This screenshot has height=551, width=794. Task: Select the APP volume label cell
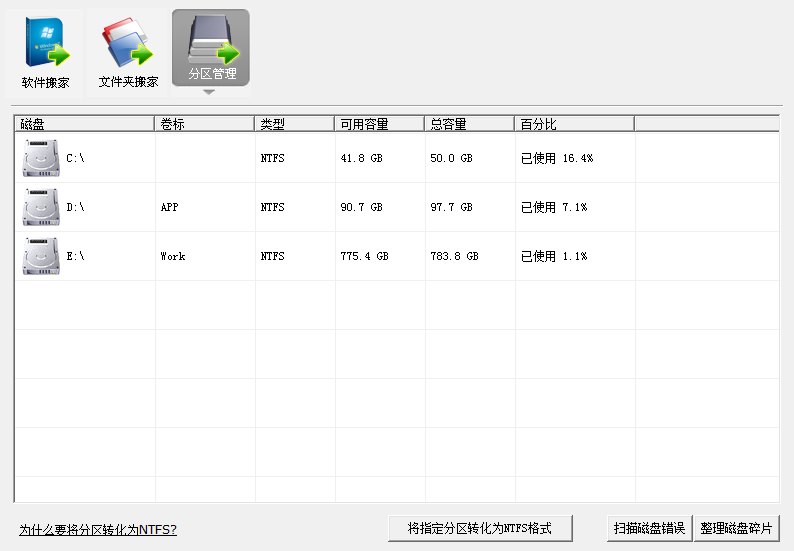[205, 207]
